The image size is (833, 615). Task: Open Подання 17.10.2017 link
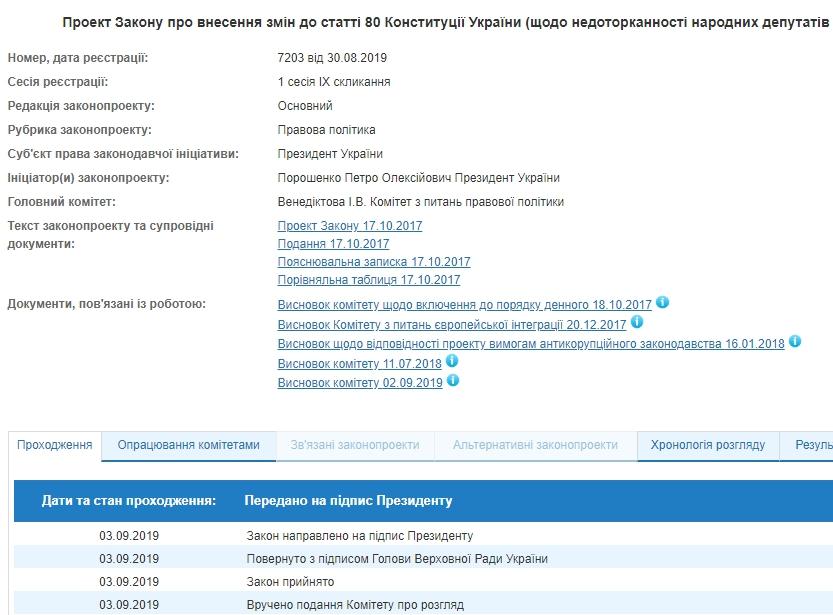tap(333, 244)
